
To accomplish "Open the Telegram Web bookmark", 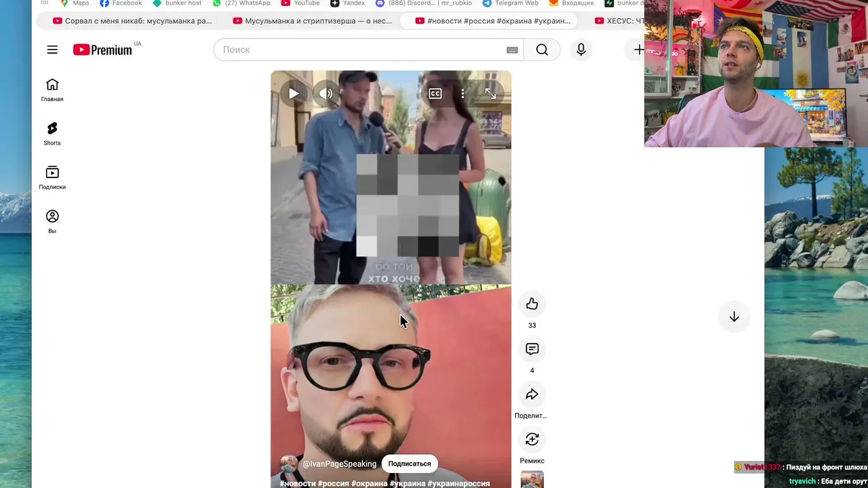I will tap(510, 3).
